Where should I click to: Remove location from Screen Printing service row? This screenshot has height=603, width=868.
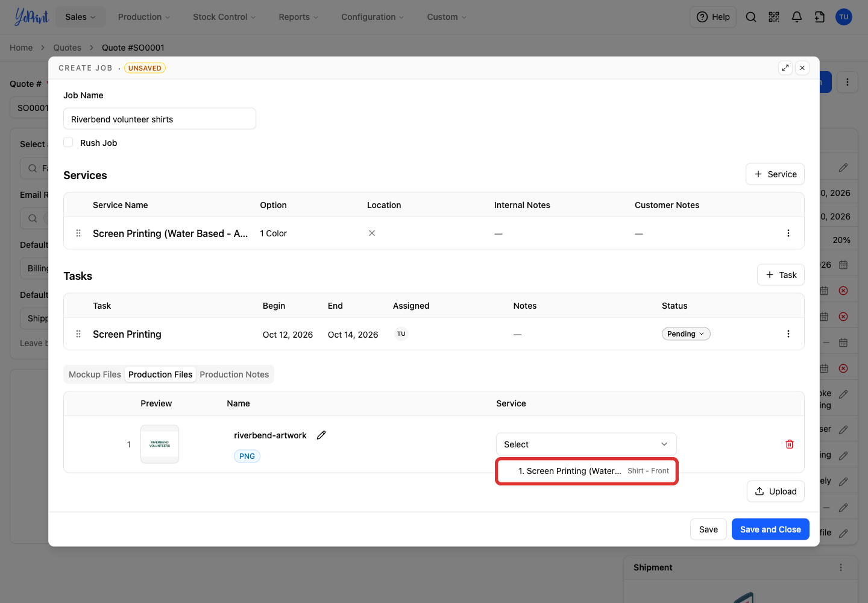coord(372,233)
